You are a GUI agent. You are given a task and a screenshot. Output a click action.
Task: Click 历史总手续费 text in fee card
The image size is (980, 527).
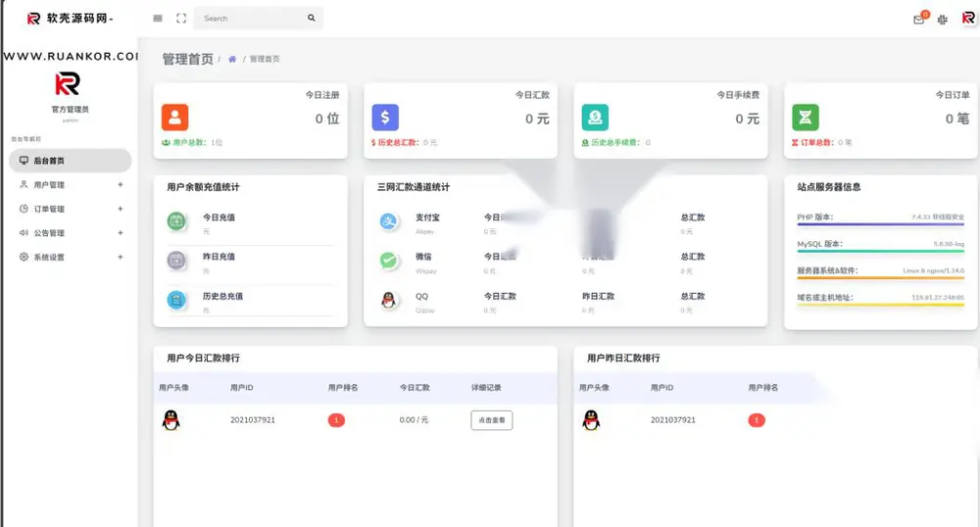pos(615,142)
